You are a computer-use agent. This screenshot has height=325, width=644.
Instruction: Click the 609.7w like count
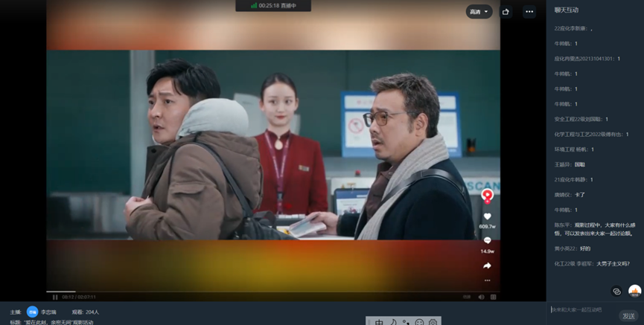(487, 227)
